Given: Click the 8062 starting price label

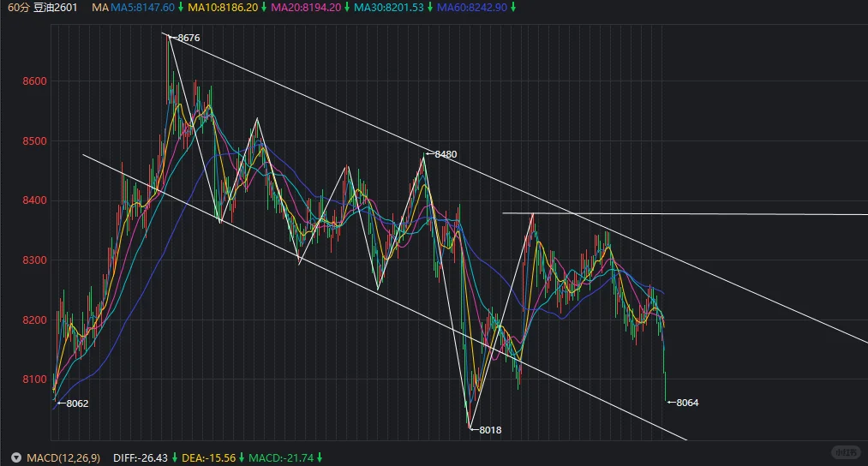Looking at the screenshot, I should pos(77,403).
